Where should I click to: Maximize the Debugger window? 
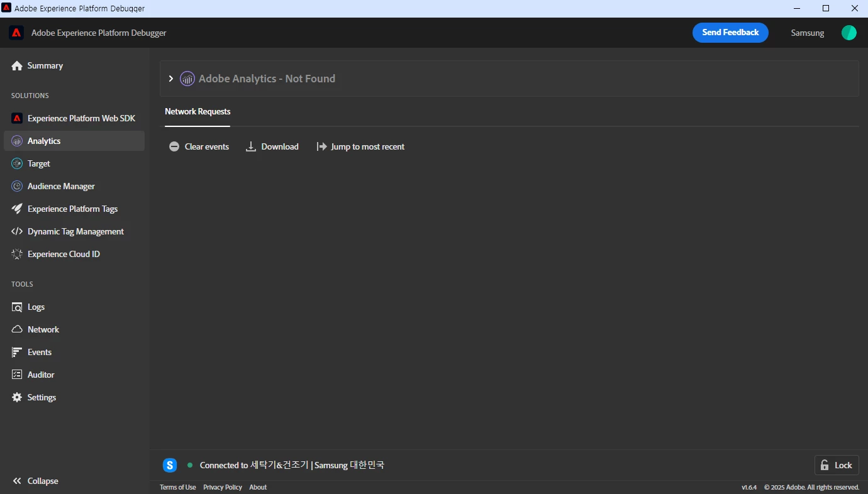pos(826,8)
